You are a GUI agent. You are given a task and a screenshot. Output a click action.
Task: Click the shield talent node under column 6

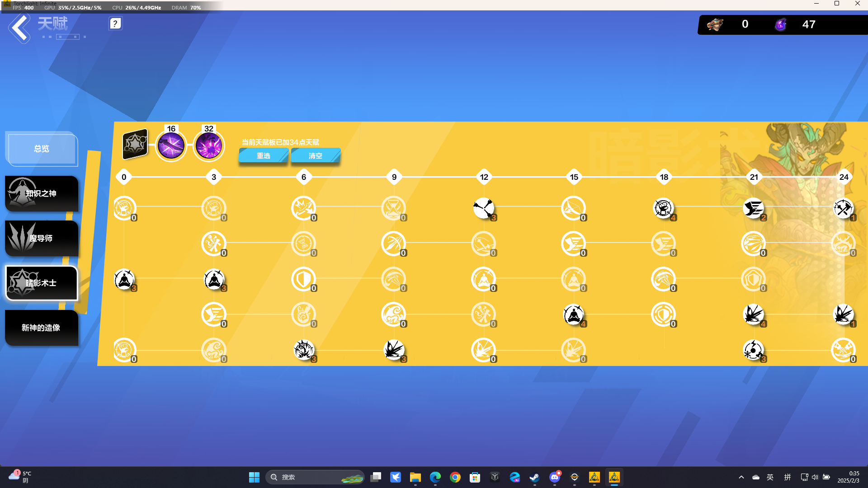tap(304, 279)
